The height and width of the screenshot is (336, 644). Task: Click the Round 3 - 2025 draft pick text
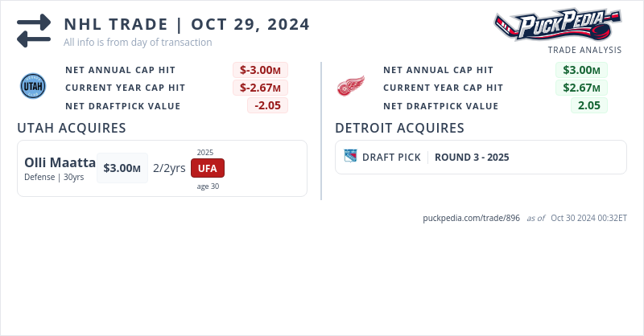point(472,158)
